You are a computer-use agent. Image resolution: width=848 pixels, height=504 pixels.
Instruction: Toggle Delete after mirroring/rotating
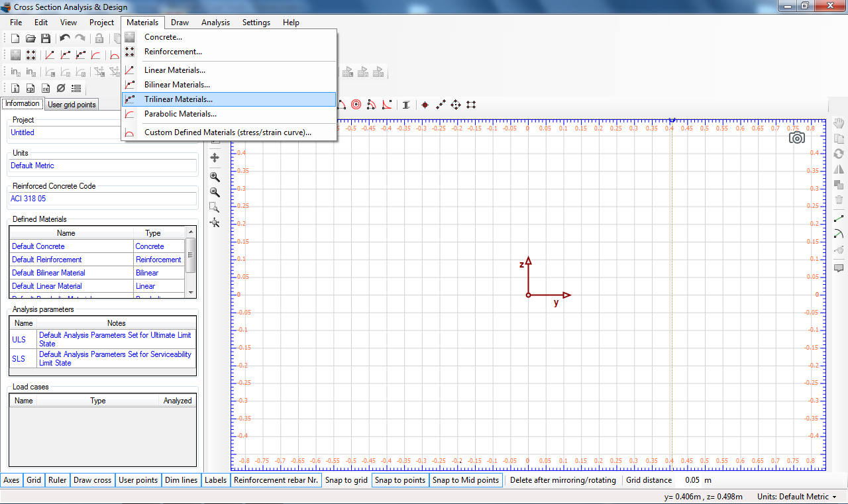coord(563,480)
